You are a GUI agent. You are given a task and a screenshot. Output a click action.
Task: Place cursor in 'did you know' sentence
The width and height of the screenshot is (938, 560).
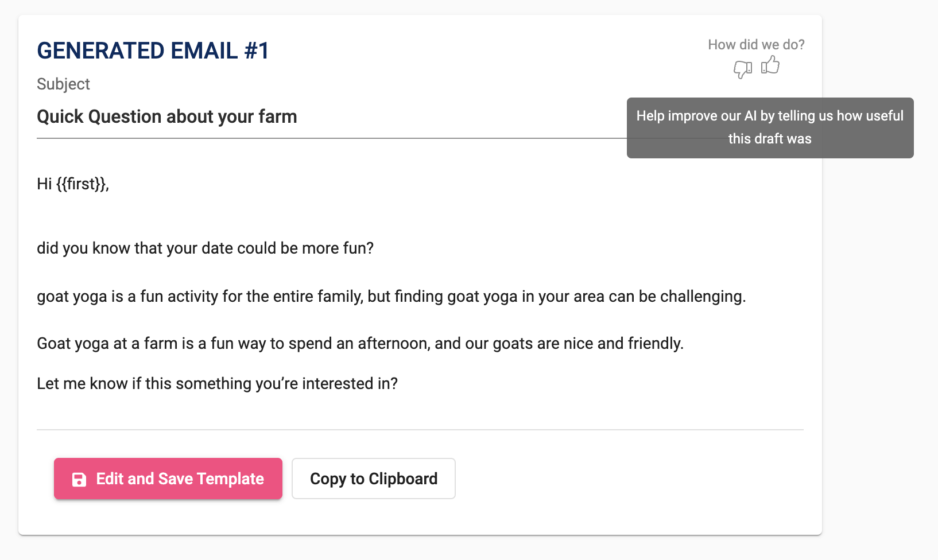[x=206, y=248]
